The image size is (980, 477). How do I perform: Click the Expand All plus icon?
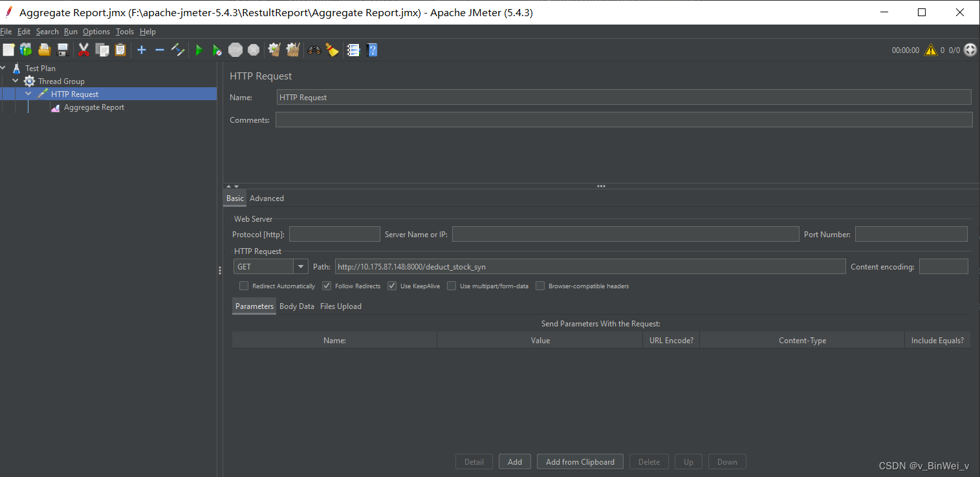coord(142,50)
